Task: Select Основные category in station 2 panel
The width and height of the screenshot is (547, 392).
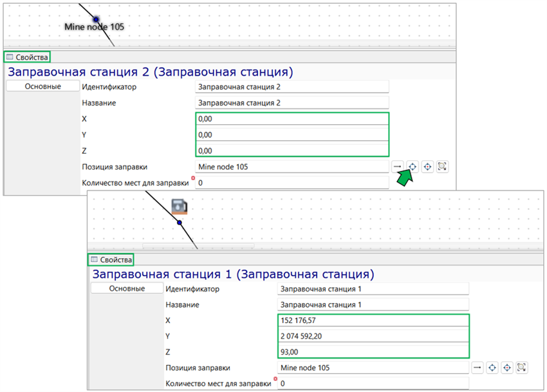Action: 43,86
